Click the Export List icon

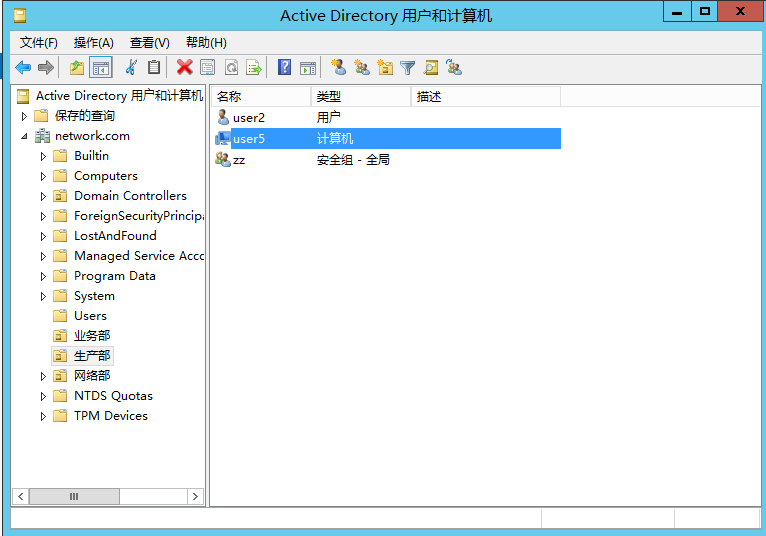point(254,67)
